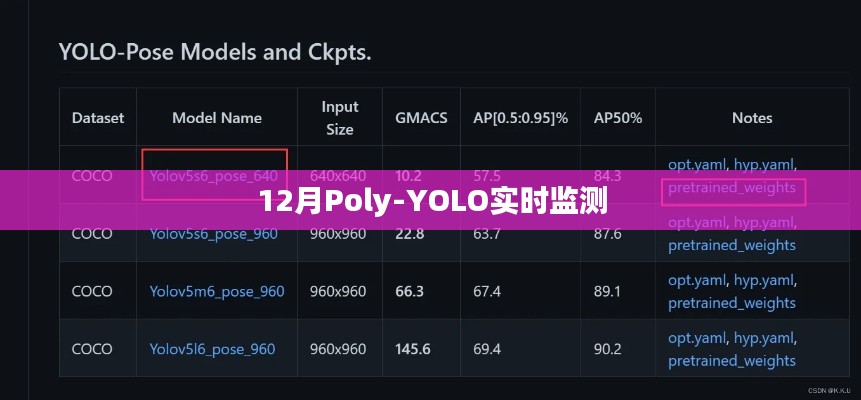Click hyp.yaml in the Yolov5l6_pose_960 row

(x=765, y=339)
